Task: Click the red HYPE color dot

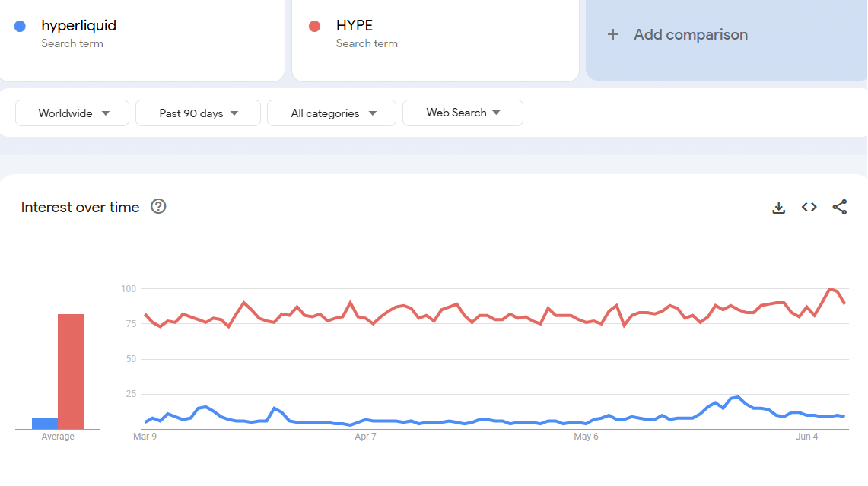Action: tap(314, 26)
